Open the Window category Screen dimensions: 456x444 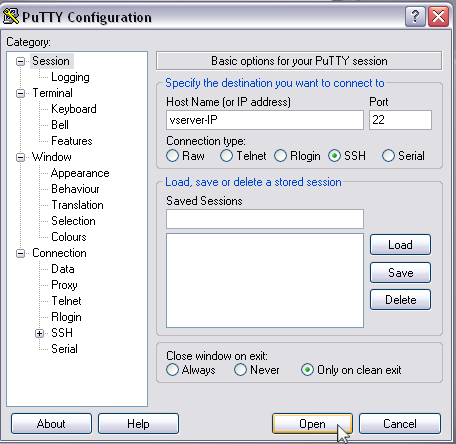click(x=52, y=157)
